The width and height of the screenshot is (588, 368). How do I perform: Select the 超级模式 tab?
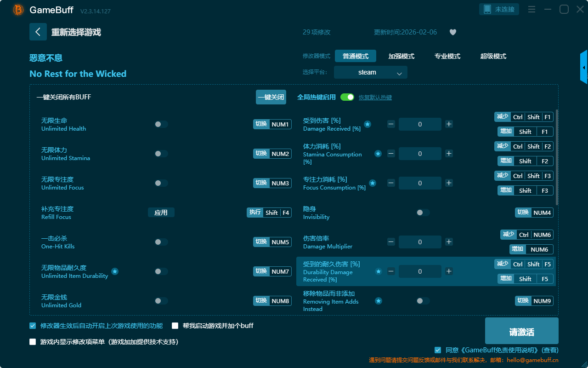point(493,56)
